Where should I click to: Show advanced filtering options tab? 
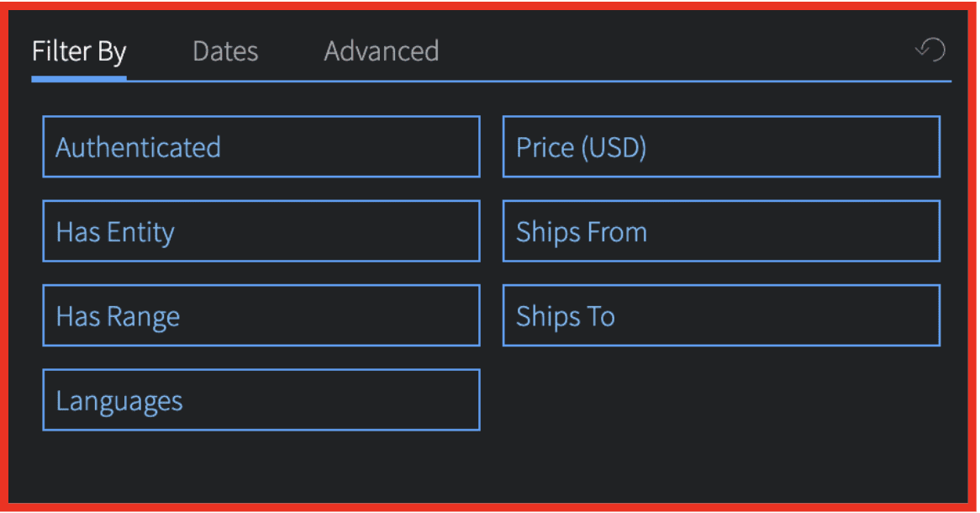point(382,51)
